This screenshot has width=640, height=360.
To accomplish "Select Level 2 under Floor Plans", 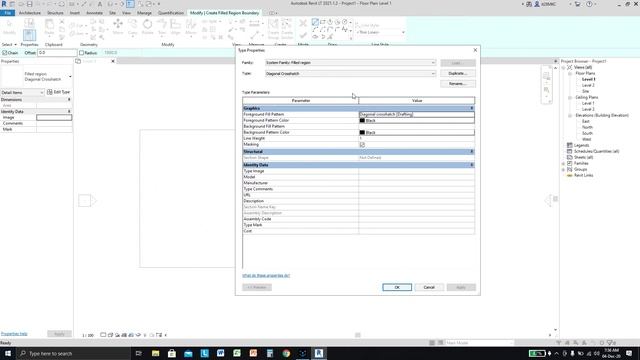I will tap(588, 85).
